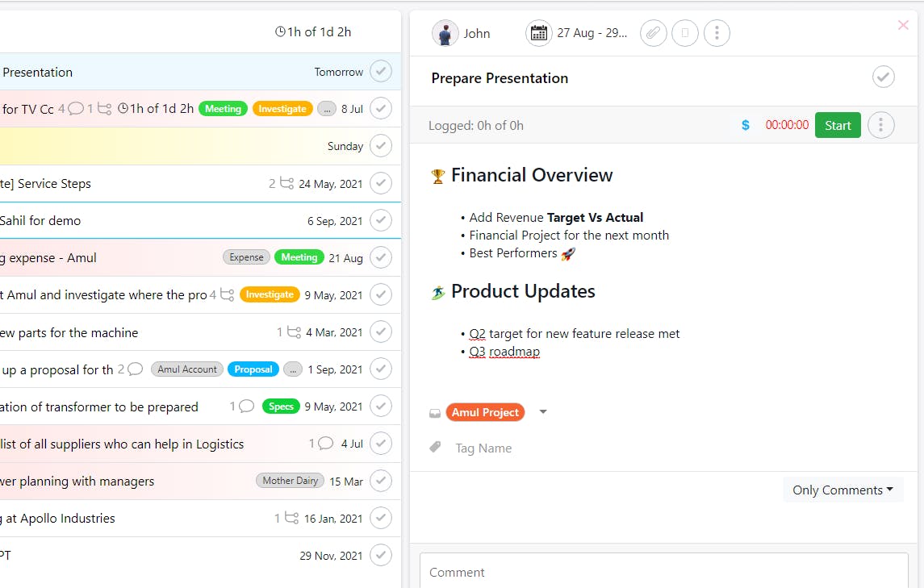This screenshot has width=924, height=588.
Task: Click the inbox project icon beside Amul Project
Action: (x=435, y=413)
